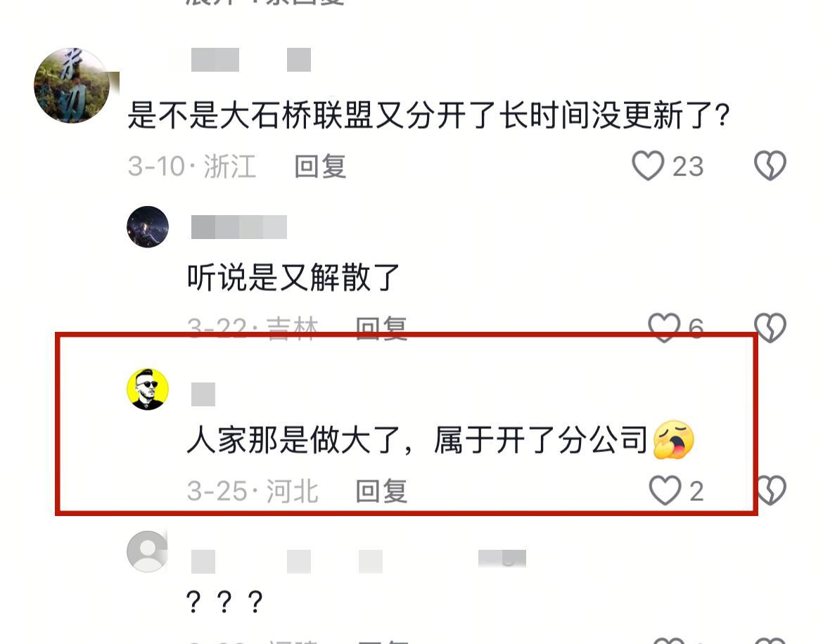
Task: Tap broken-heart on the Jilin reply
Action: (770, 328)
